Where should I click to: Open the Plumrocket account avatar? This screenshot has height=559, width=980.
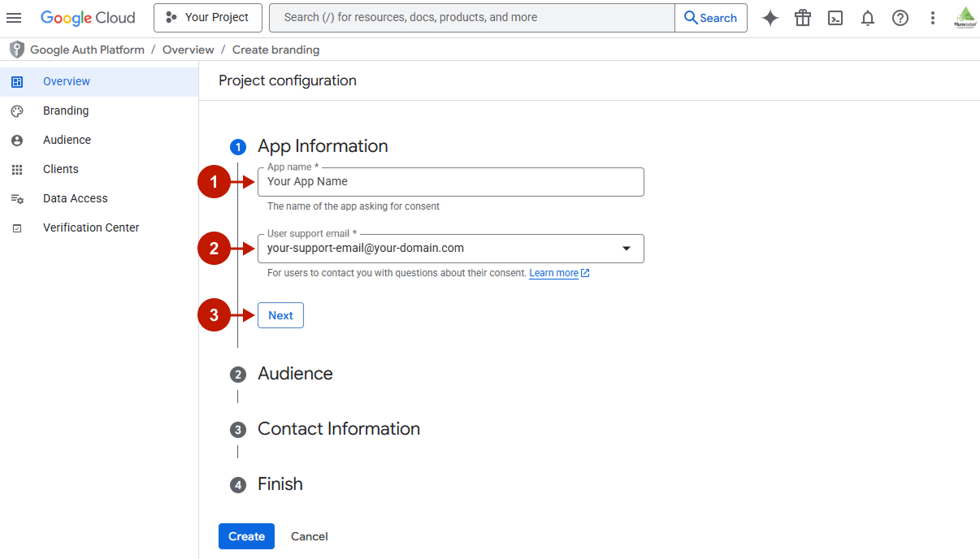pos(965,17)
